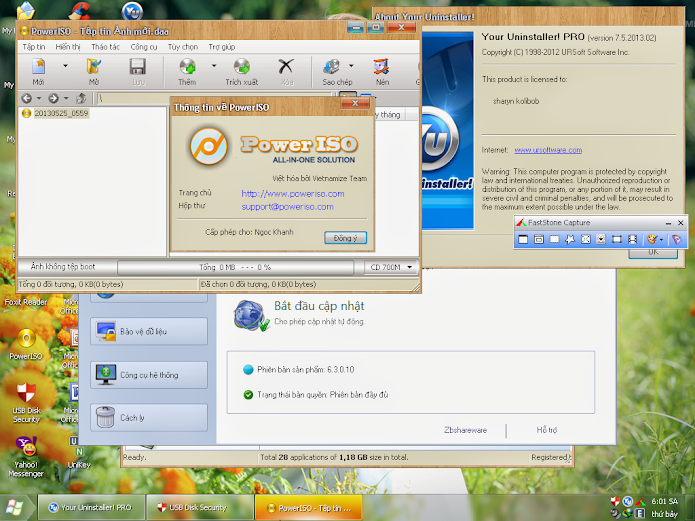Expand the Mới (New) dropdown arrow
Image resolution: width=695 pixels, height=521 pixels.
[66, 66]
